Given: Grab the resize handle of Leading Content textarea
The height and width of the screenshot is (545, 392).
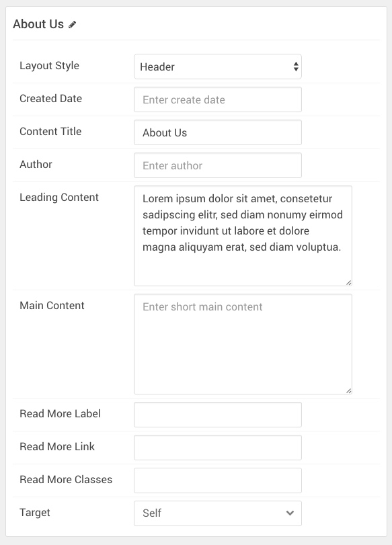Looking at the screenshot, I should point(349,283).
